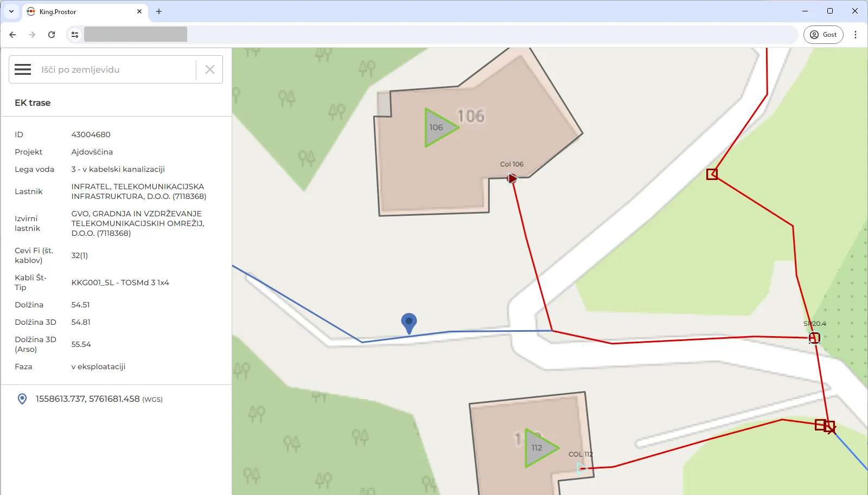Open site information icon in address bar

coord(75,35)
